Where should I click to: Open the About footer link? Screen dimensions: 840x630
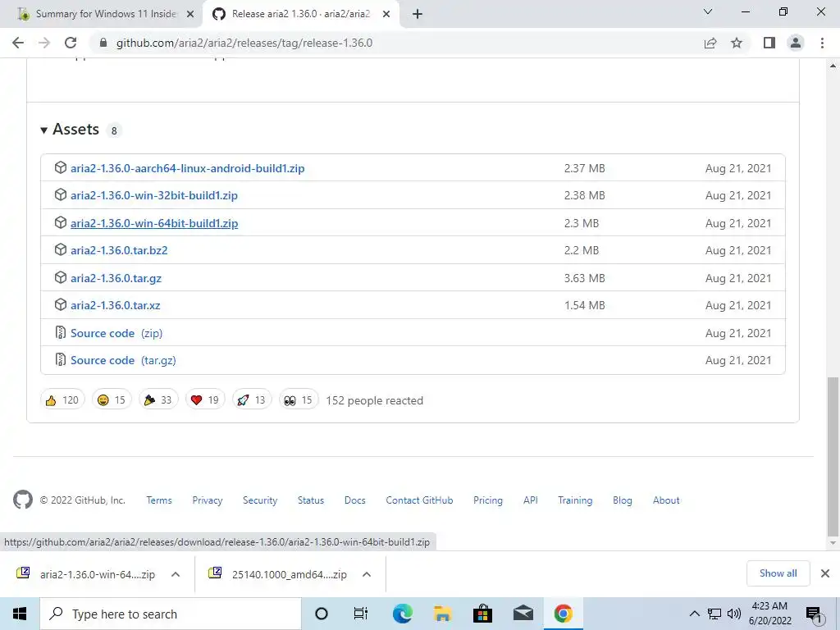click(x=666, y=500)
